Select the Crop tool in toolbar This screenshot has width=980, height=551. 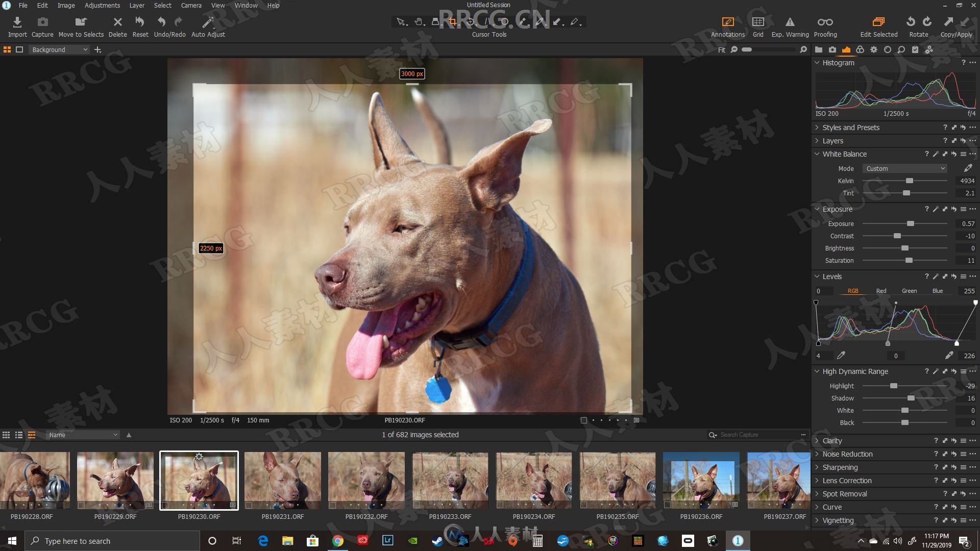[451, 21]
